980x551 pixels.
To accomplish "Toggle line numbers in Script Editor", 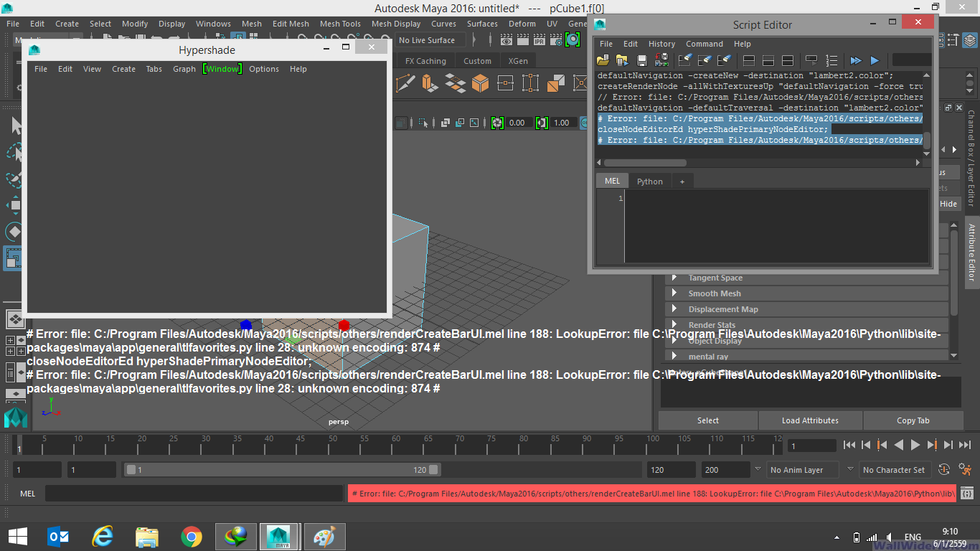I will [x=831, y=60].
